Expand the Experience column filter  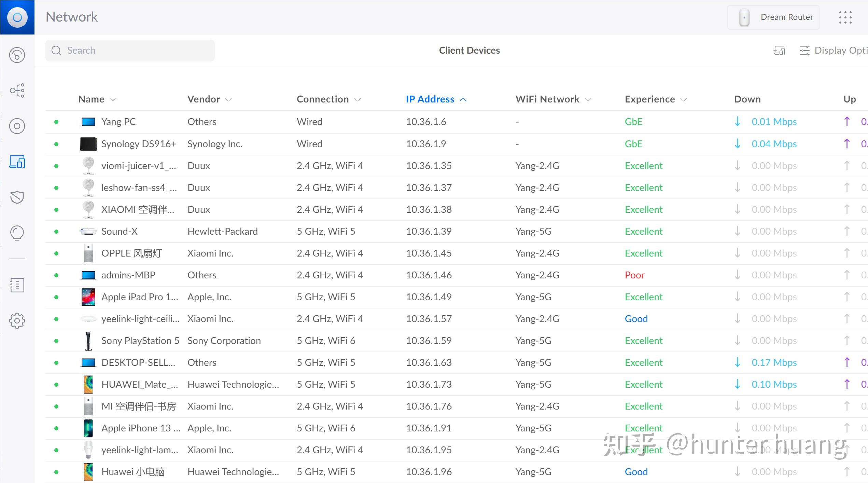(x=684, y=99)
